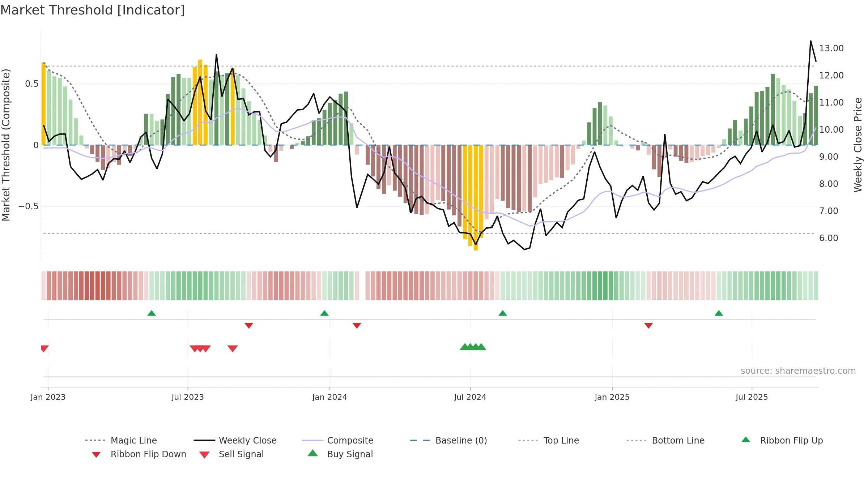Click the isolated sell signal marker near Sep 2023
This screenshot has height=488, width=868.
point(233,348)
